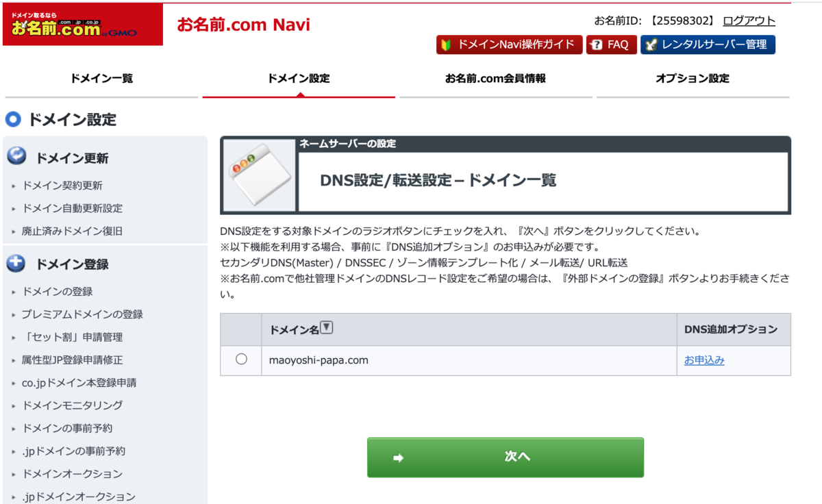Viewport: 822px width, 504px height.
Task: Switch to the ドメイン一覧 tab
Action: point(101,78)
